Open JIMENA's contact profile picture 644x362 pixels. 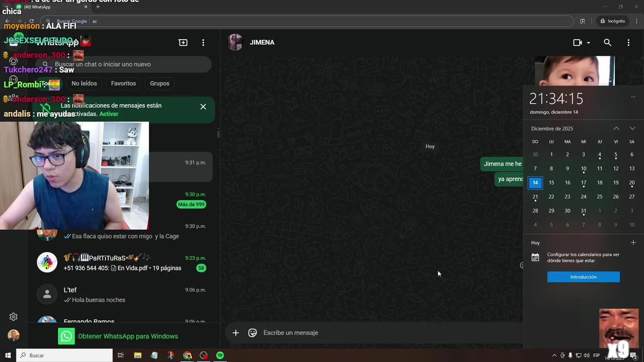pos(235,42)
